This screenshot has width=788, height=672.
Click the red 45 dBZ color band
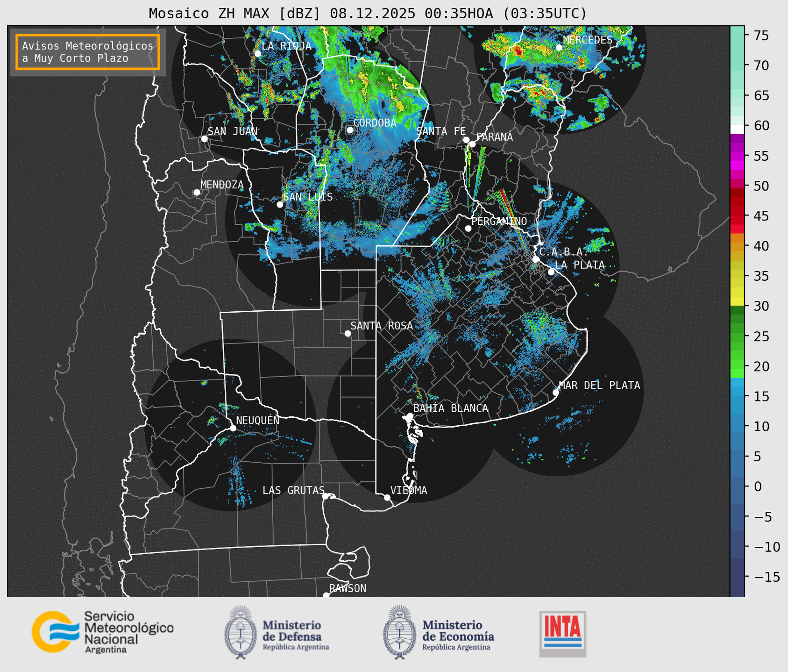(737, 216)
